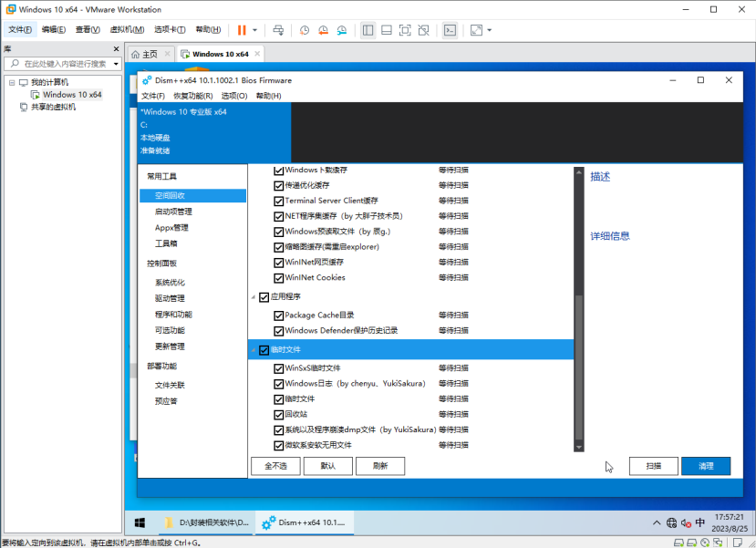Screen dimensions: 756x548
Task: Open Dism++ 选项(O) menu
Action: [234, 96]
